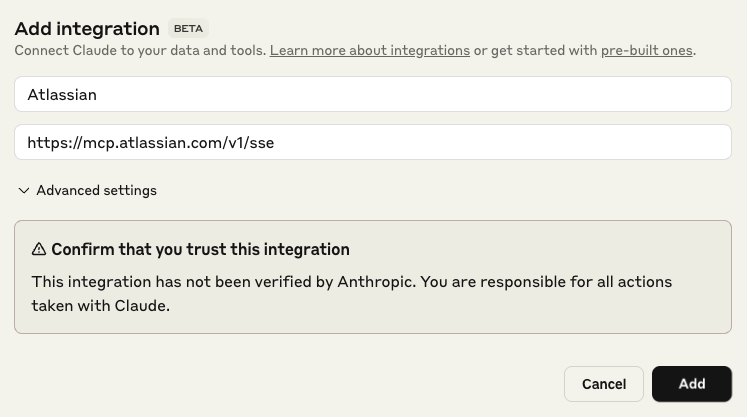Click empty space right of Advanced settings

443,191
